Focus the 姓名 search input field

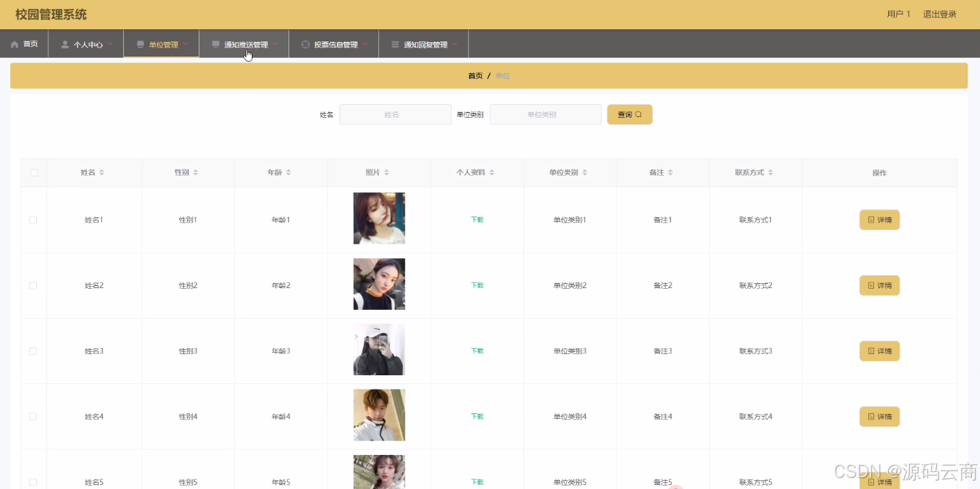click(395, 114)
